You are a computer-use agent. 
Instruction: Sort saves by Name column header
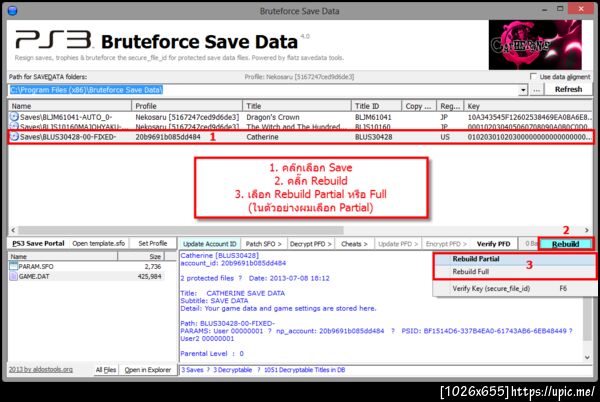[x=70, y=106]
